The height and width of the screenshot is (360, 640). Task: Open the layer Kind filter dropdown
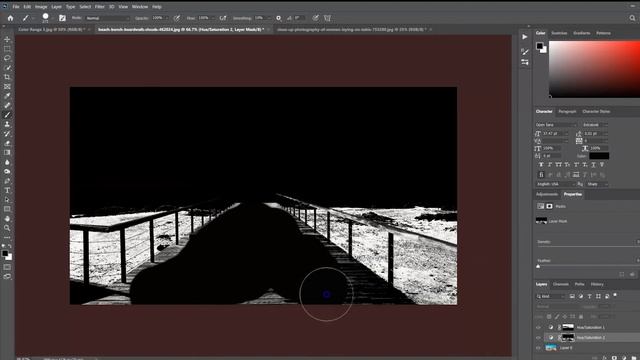coord(551,296)
